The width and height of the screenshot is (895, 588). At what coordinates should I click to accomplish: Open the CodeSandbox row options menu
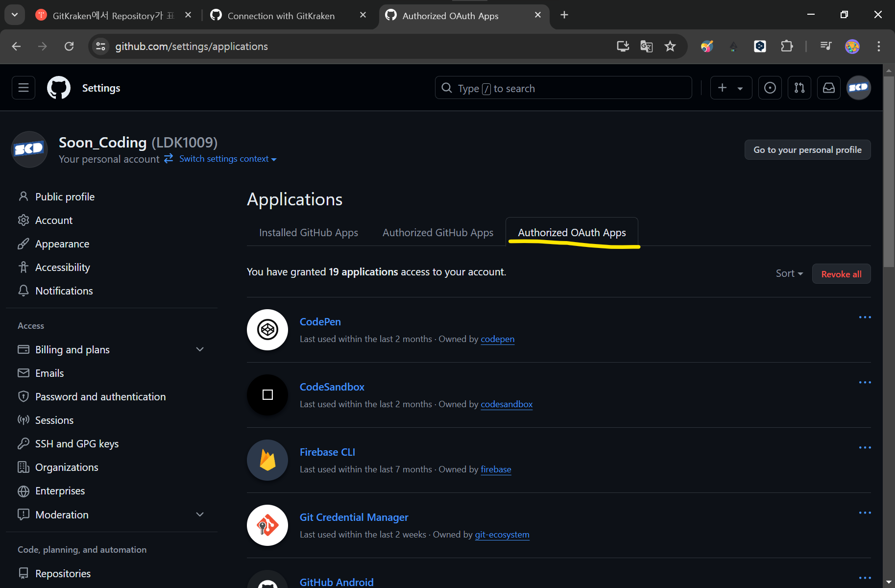click(x=865, y=383)
